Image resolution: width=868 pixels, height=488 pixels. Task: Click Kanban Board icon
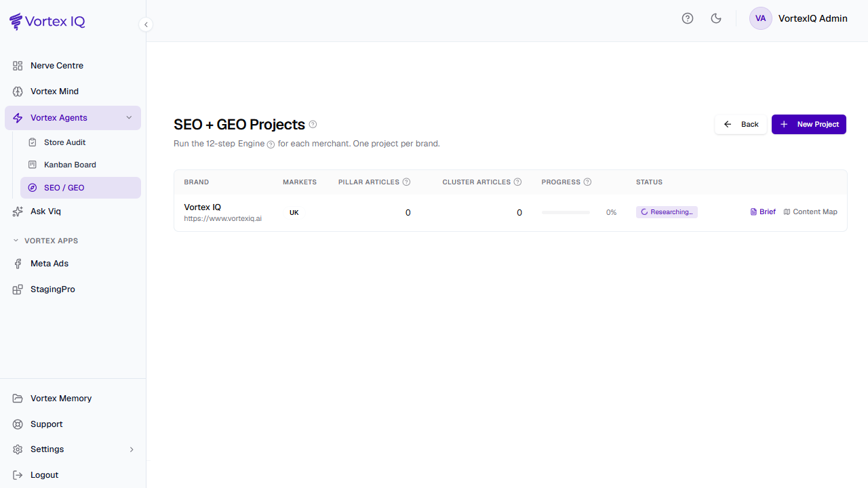32,165
